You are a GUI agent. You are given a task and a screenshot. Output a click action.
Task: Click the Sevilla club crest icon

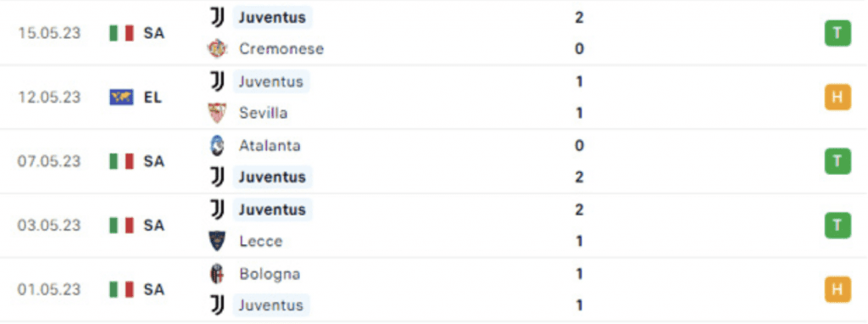217,113
